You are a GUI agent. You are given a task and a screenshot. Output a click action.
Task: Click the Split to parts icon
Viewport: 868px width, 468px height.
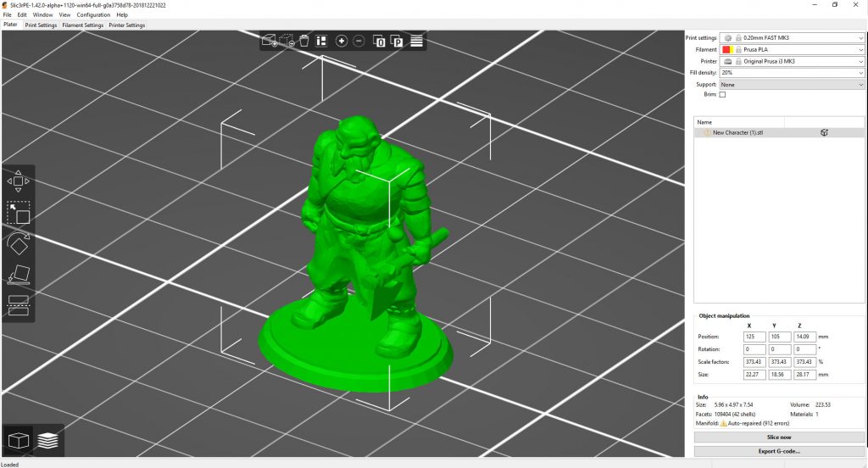tap(397, 41)
